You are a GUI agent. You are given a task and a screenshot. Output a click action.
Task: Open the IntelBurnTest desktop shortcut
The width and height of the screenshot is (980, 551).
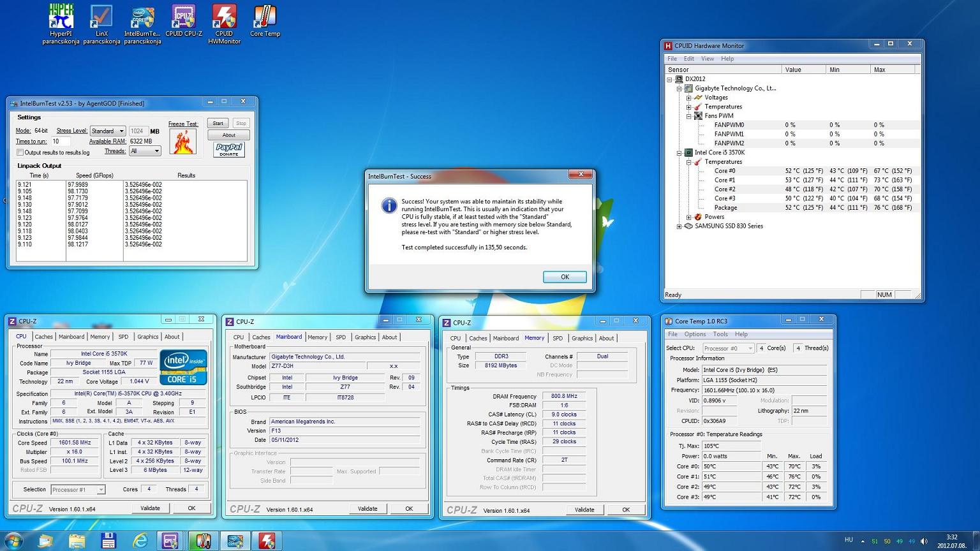pyautogui.click(x=142, y=24)
